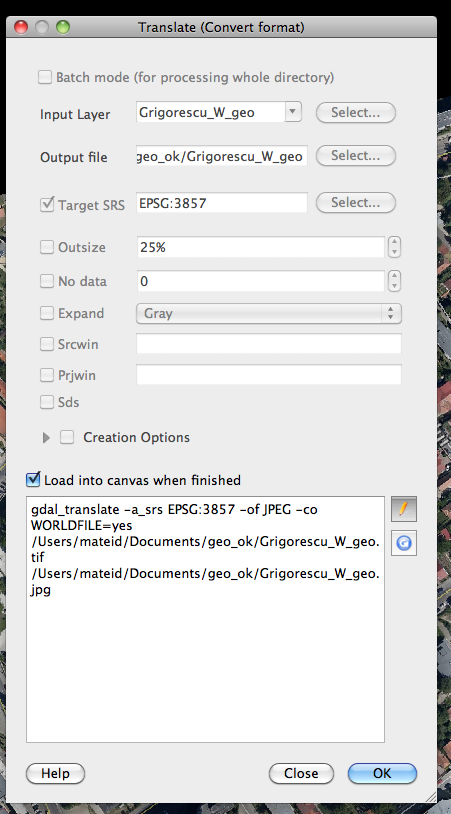Viewport: 451px width, 814px height.
Task: Click the blue reset command icon
Action: (x=404, y=543)
